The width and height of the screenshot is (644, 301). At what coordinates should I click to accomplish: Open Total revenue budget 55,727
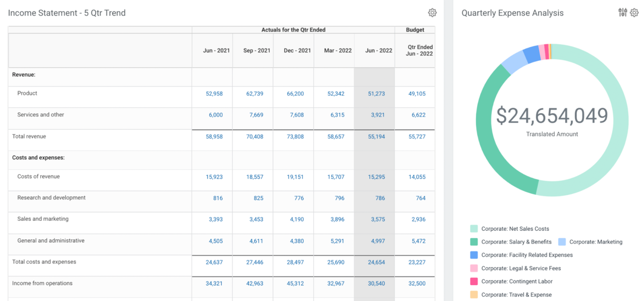417,137
